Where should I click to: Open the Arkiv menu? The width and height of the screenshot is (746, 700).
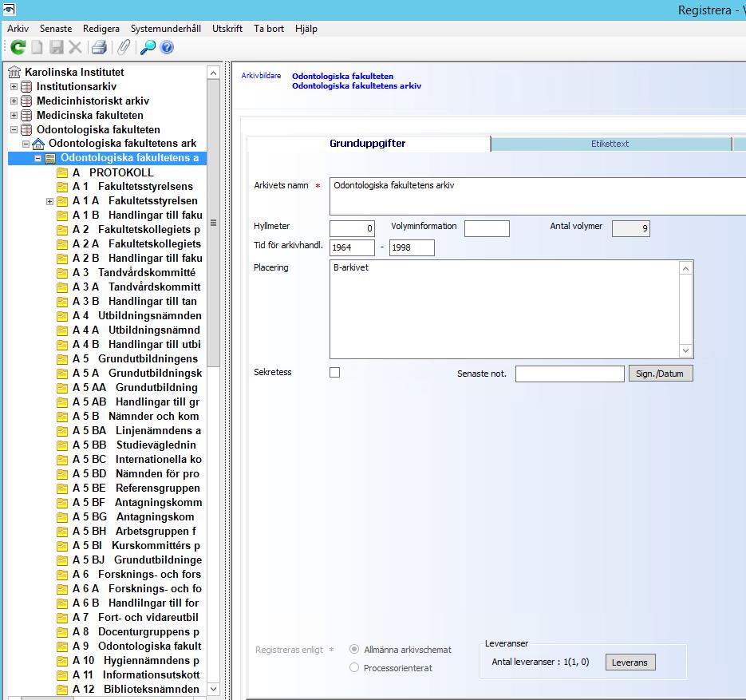(18, 29)
